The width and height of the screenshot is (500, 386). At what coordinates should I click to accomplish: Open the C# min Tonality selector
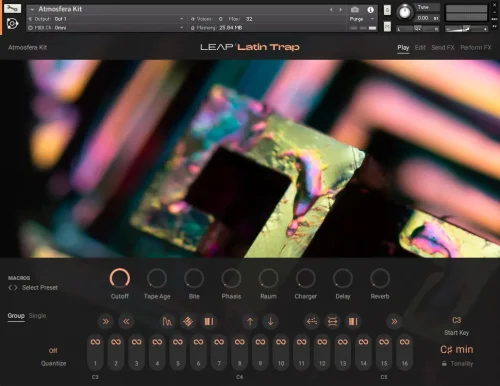pos(457,349)
